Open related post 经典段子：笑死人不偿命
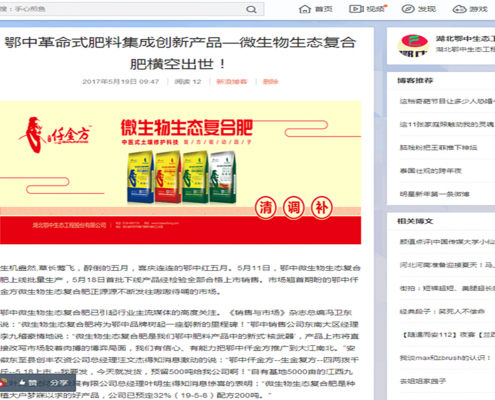Viewport: 495px width, 400px height. (442, 311)
